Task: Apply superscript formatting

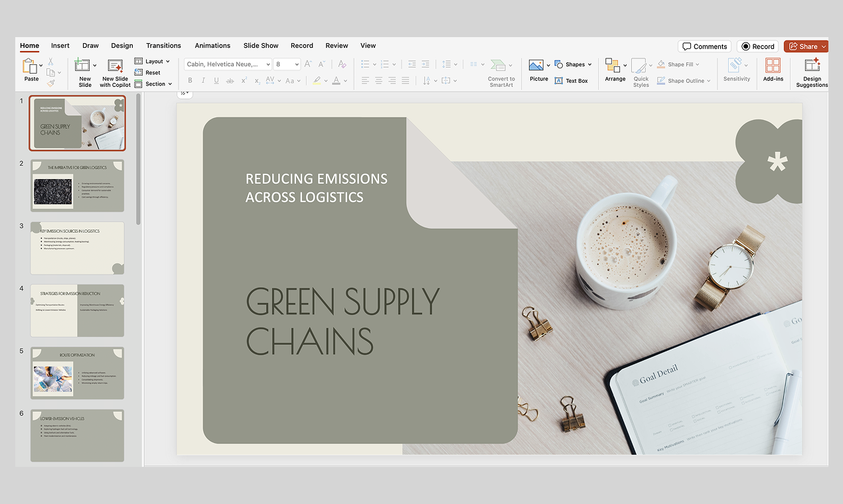Action: pyautogui.click(x=244, y=80)
